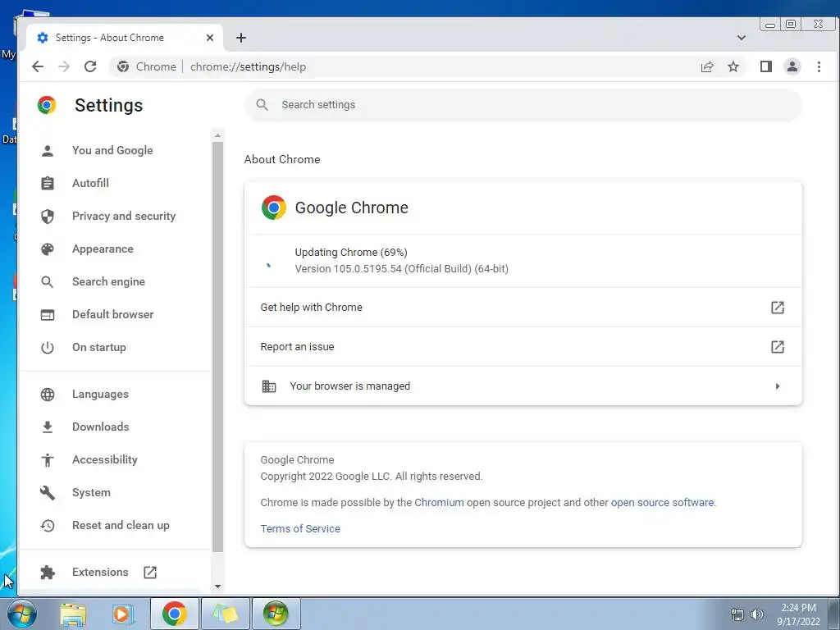This screenshot has height=630, width=840.
Task: Open the Sticky Notes taskbar icon
Action: pyautogui.click(x=225, y=614)
